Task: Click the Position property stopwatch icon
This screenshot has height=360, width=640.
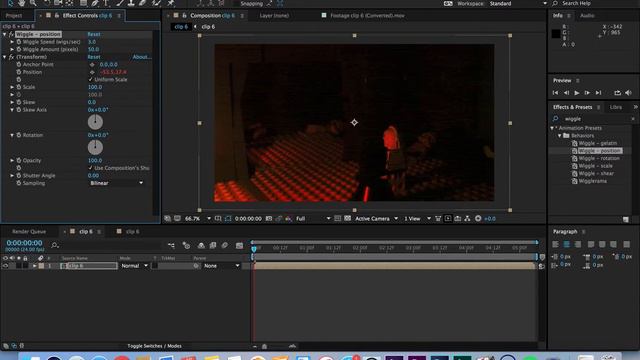Action: [x=19, y=72]
